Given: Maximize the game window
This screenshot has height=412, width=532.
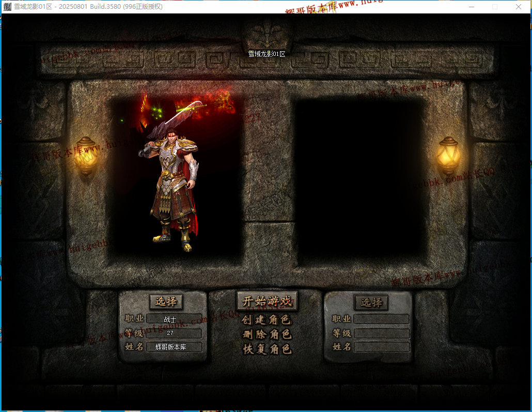Looking at the screenshot, I should 495,7.
